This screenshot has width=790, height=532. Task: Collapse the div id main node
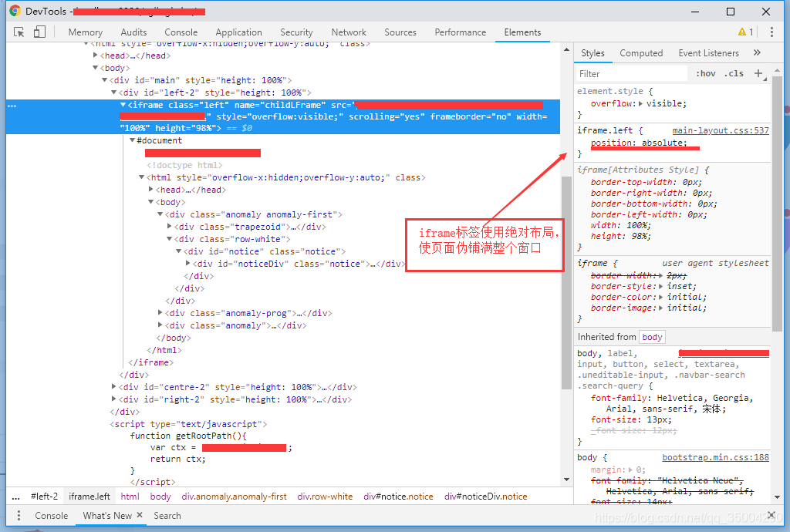point(105,80)
